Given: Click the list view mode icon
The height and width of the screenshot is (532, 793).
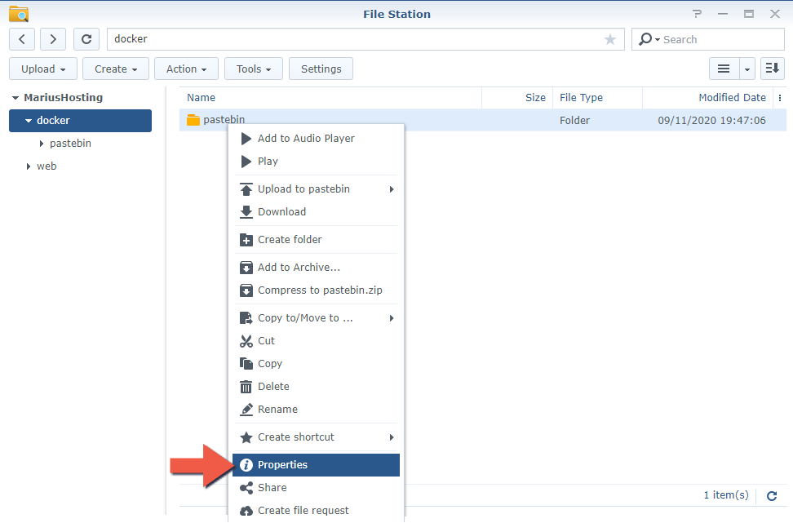Looking at the screenshot, I should pos(723,69).
